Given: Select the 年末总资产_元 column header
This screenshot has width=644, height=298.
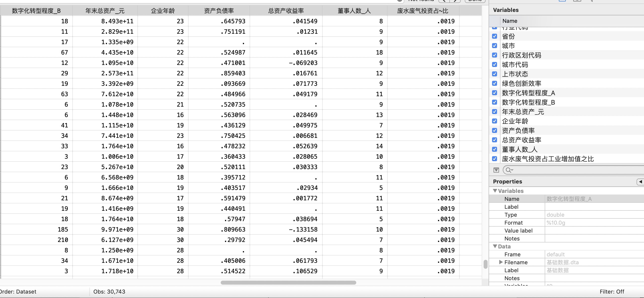Looking at the screenshot, I should pyautogui.click(x=105, y=11).
